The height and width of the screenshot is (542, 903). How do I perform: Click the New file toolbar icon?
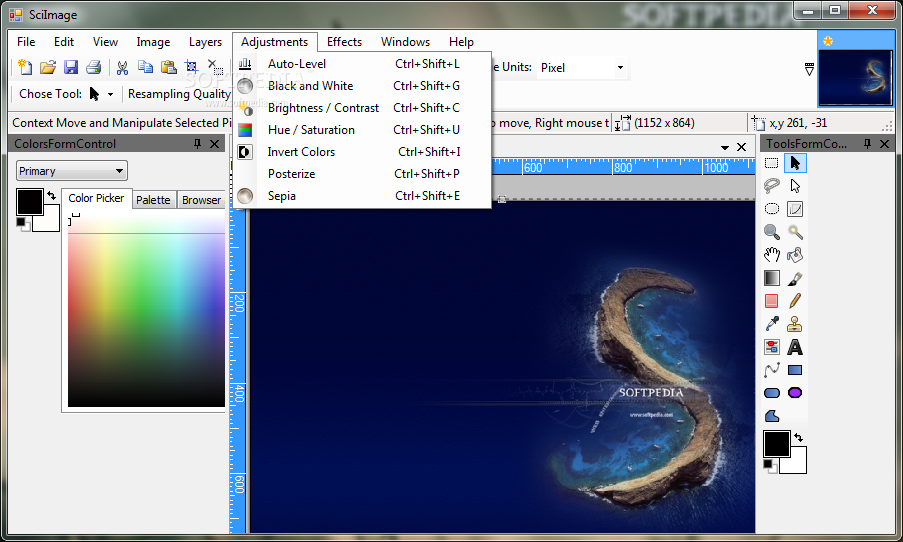pyautogui.click(x=25, y=67)
